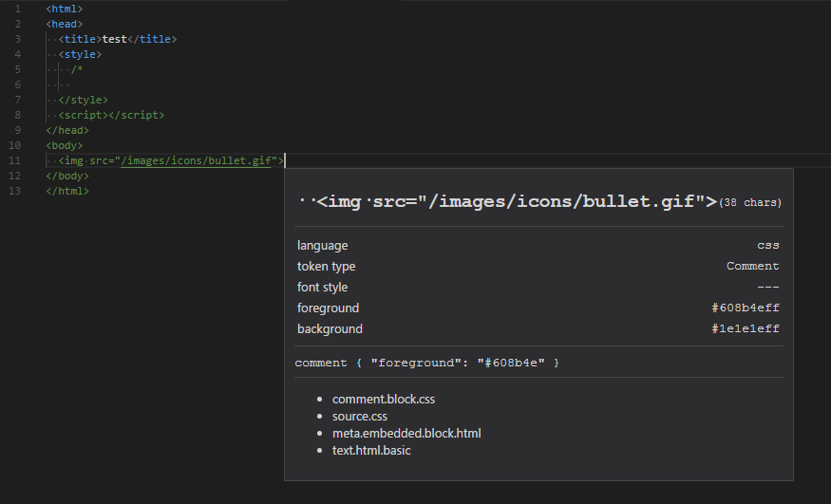Click line number 1 in the gutter
831x504 pixels.
click(17, 9)
